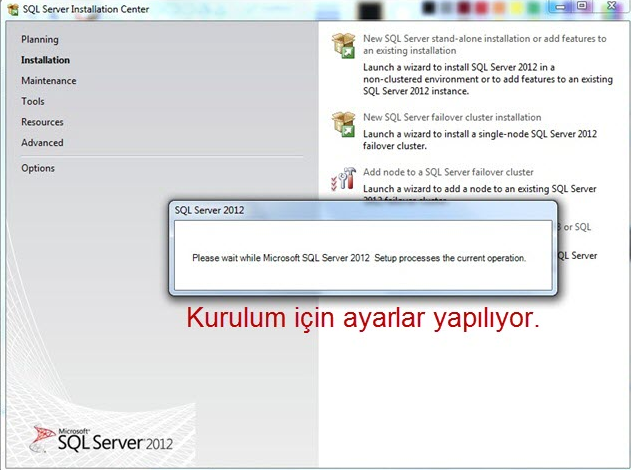The height and width of the screenshot is (470, 631).
Task: Start New SQL Server failover cluster installation
Action: click(x=452, y=117)
